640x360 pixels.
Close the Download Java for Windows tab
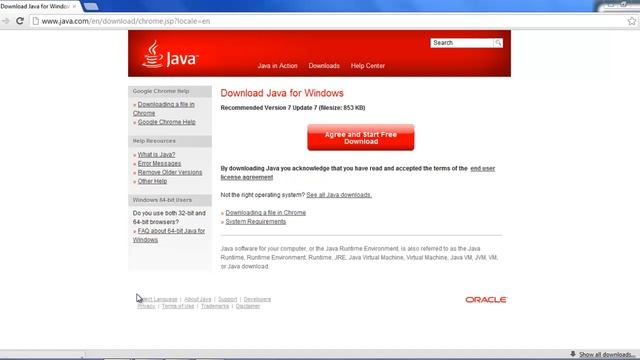[74, 6]
